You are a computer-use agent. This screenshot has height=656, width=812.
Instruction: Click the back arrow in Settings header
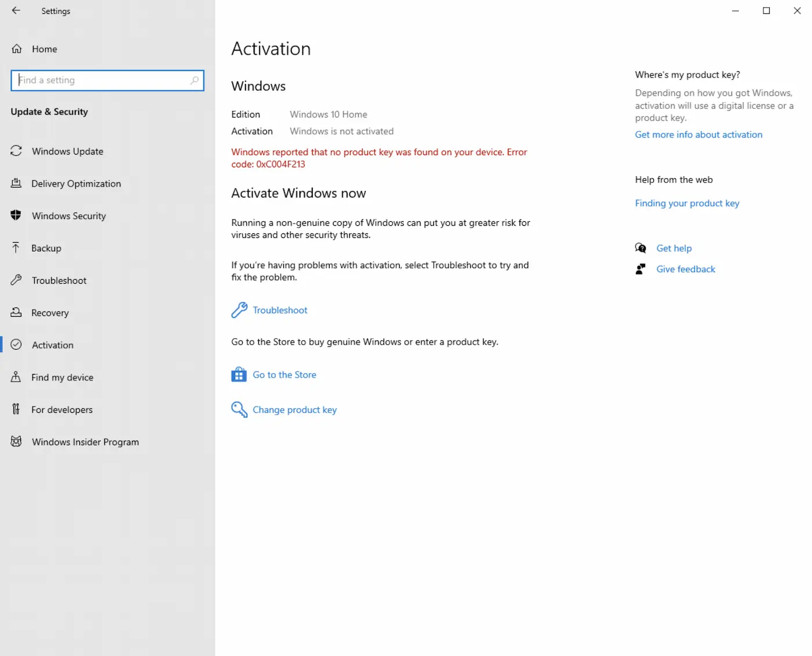(x=16, y=10)
